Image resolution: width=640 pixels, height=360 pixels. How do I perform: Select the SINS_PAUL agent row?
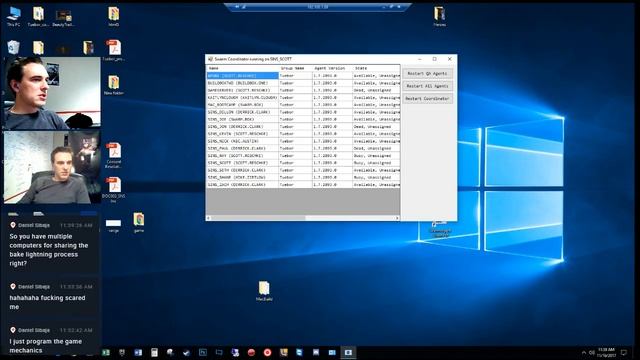click(303, 148)
